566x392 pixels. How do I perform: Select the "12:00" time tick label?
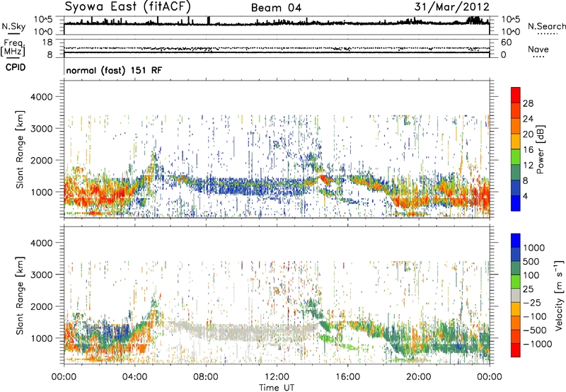[x=277, y=377]
